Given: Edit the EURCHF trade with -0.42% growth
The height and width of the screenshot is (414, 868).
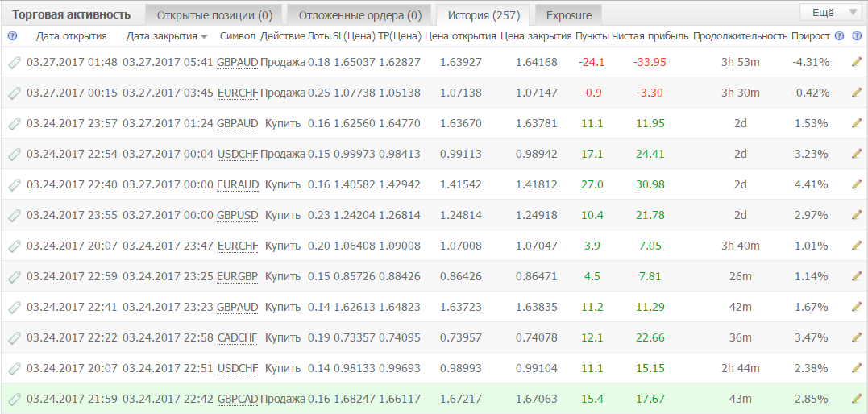Looking at the screenshot, I should 857,93.
